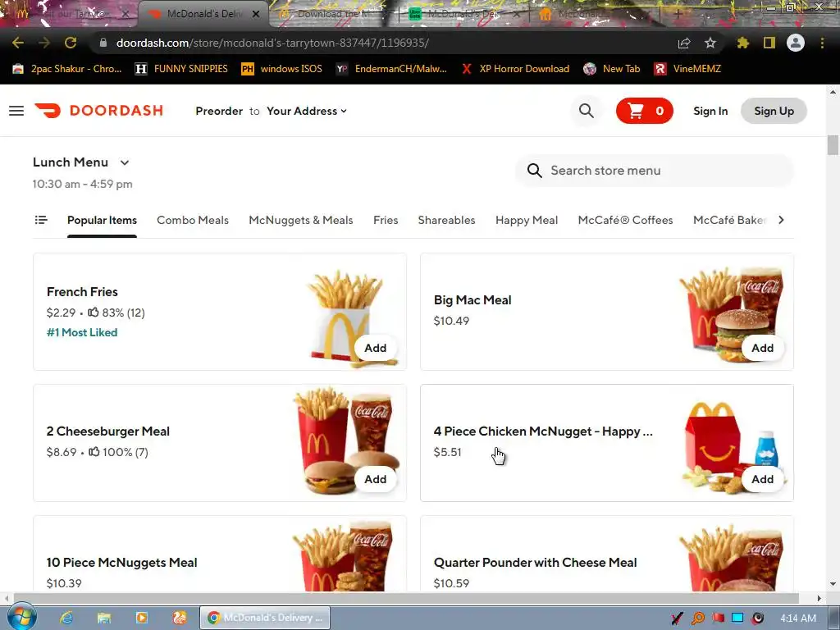Add Big Mac Meal to cart
This screenshot has height=630, width=840.
coord(762,348)
